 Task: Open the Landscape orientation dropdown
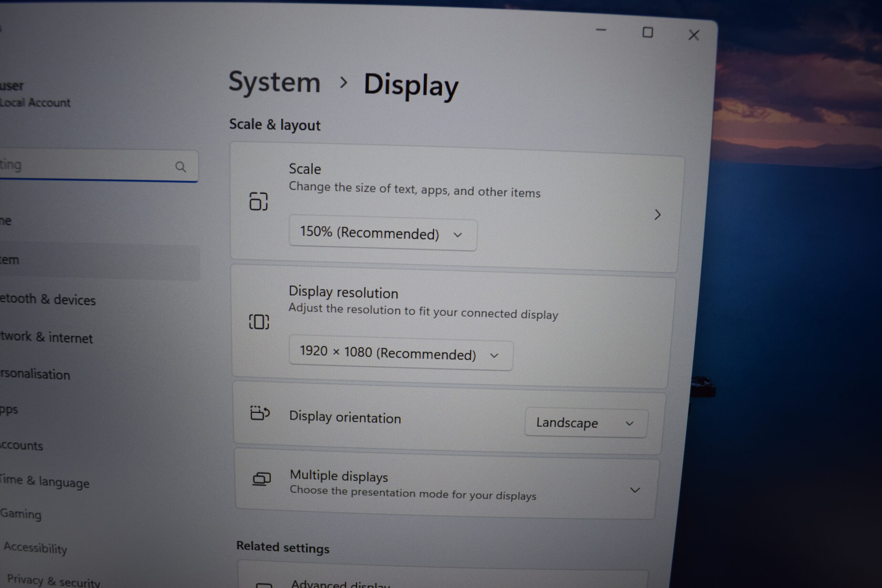click(586, 423)
